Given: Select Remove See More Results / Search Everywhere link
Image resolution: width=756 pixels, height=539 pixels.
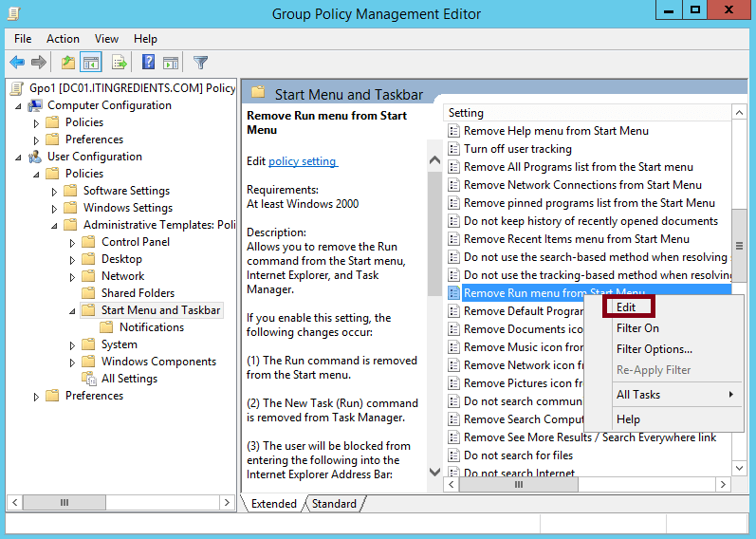Looking at the screenshot, I should 590,437.
